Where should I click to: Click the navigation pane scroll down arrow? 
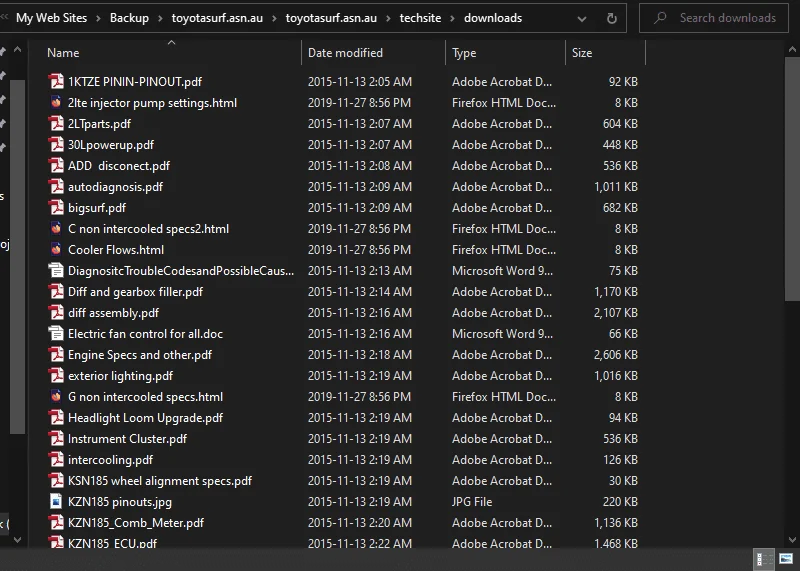tap(17, 539)
